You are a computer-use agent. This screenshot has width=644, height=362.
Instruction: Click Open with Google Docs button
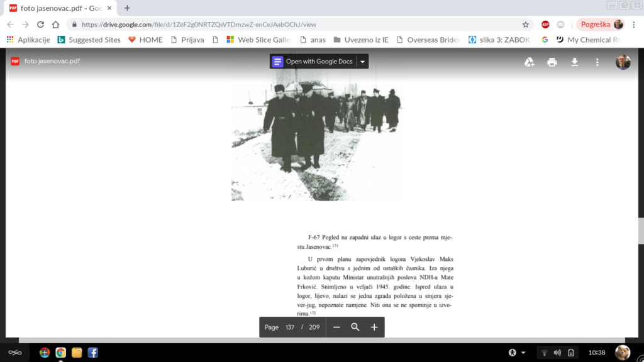coord(313,62)
